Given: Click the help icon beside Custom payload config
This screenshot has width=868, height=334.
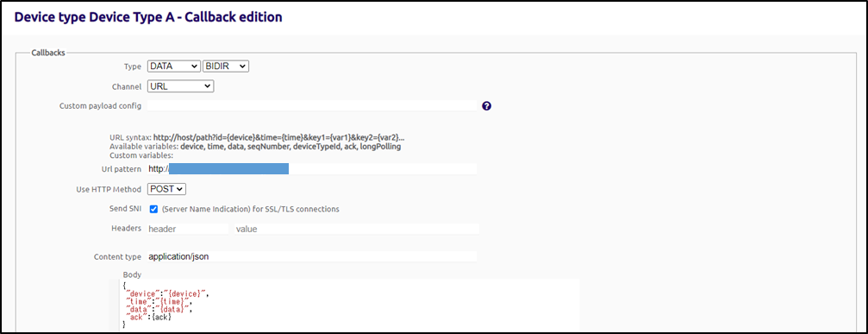Looking at the screenshot, I should coord(487,106).
